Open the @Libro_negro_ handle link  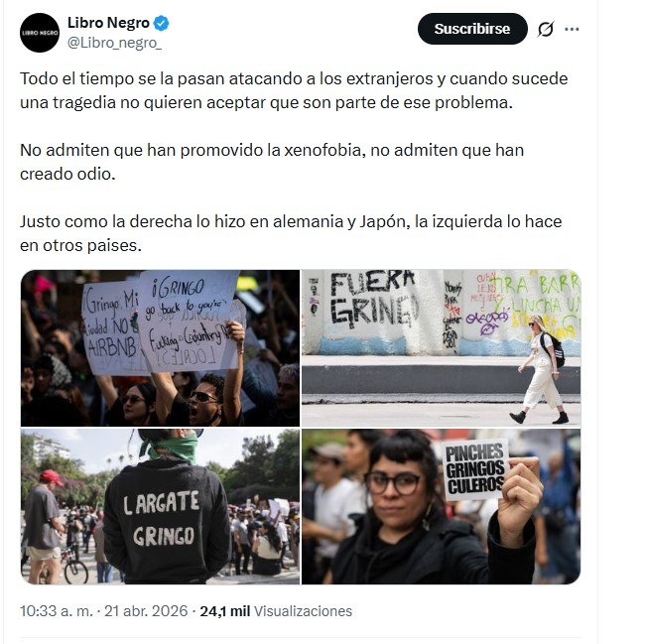pos(114,43)
